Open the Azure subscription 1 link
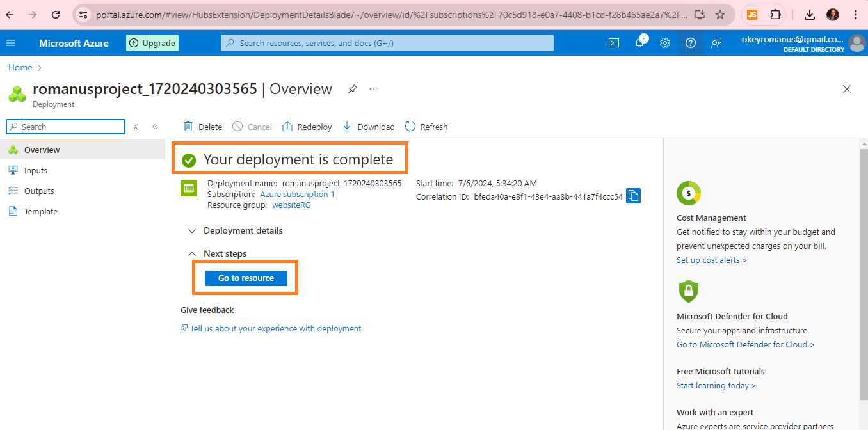Screen dimensions: 868x430 pyautogui.click(x=297, y=194)
